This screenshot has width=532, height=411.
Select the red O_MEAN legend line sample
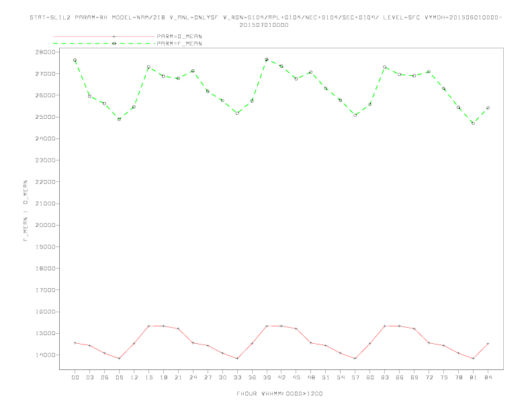104,36
